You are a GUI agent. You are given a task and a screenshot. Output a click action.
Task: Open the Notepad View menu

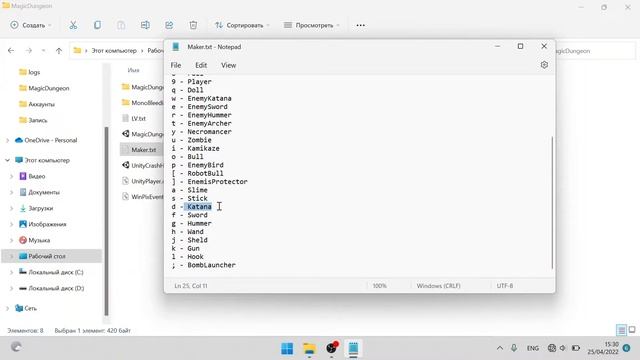pyautogui.click(x=229, y=65)
